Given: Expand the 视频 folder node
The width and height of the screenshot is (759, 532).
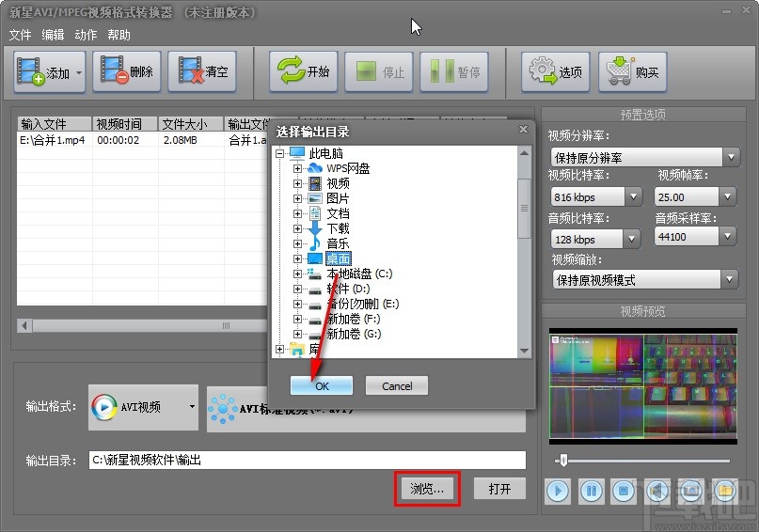Looking at the screenshot, I should click(298, 184).
